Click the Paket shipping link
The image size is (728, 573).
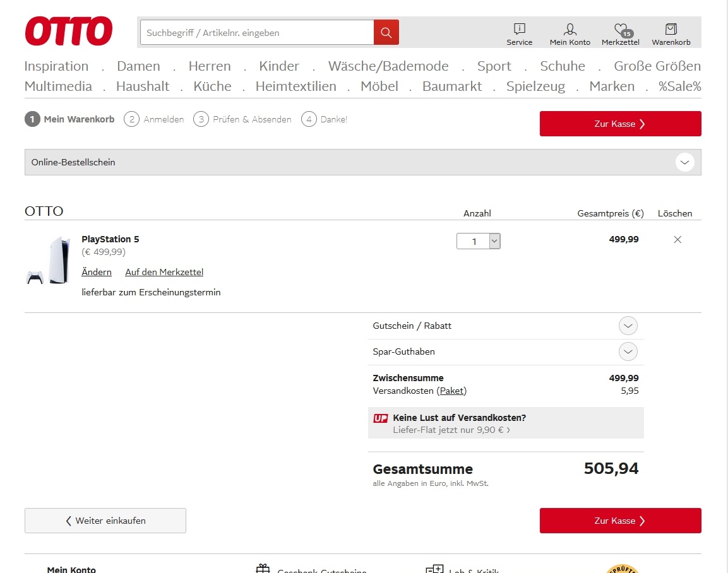(x=451, y=391)
